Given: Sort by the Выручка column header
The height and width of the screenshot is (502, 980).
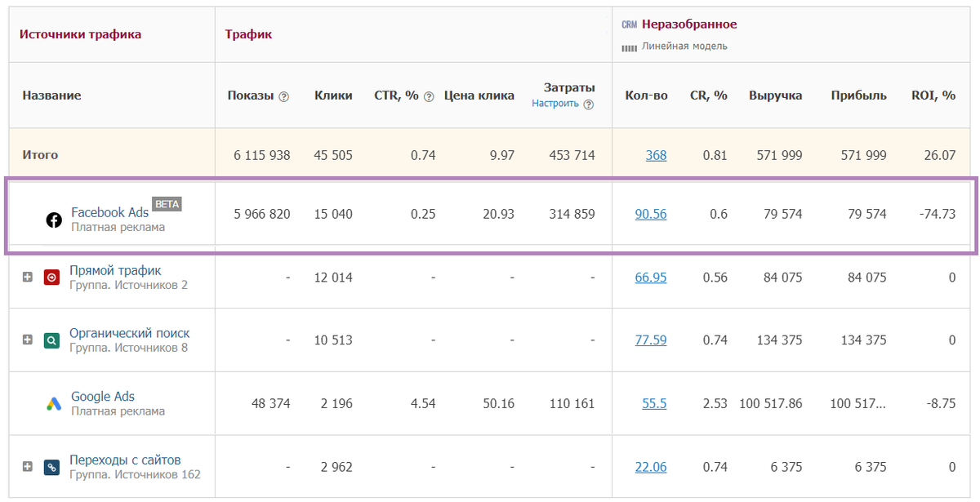Looking at the screenshot, I should (x=775, y=96).
